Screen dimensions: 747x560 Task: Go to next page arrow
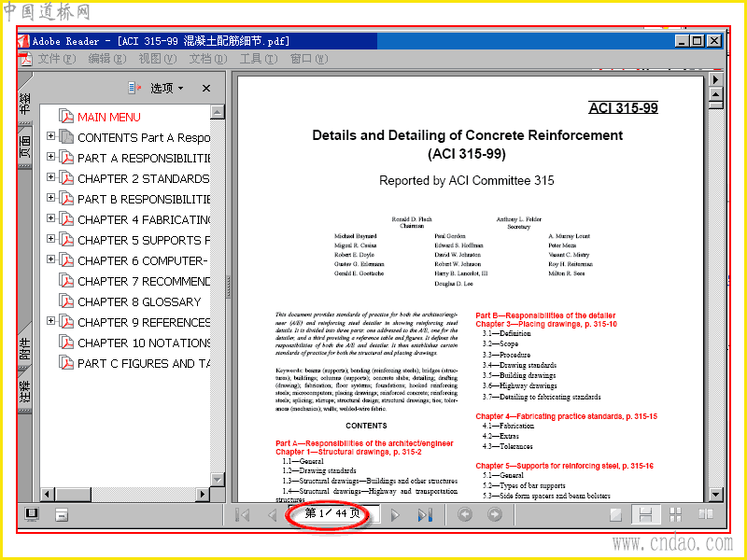click(395, 515)
